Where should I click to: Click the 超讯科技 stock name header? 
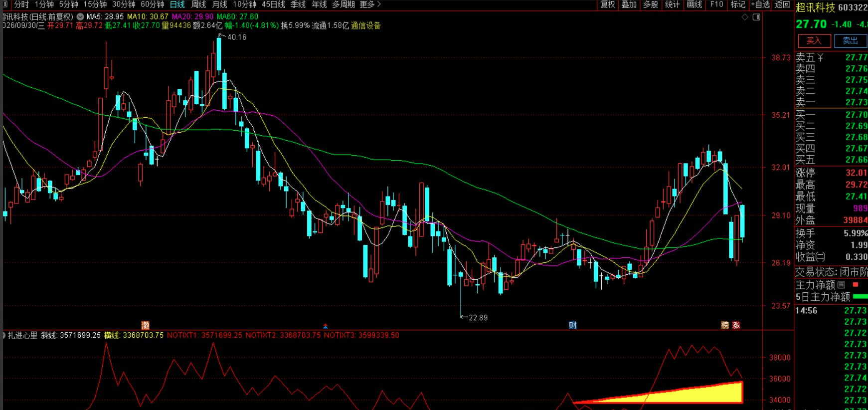[815, 7]
